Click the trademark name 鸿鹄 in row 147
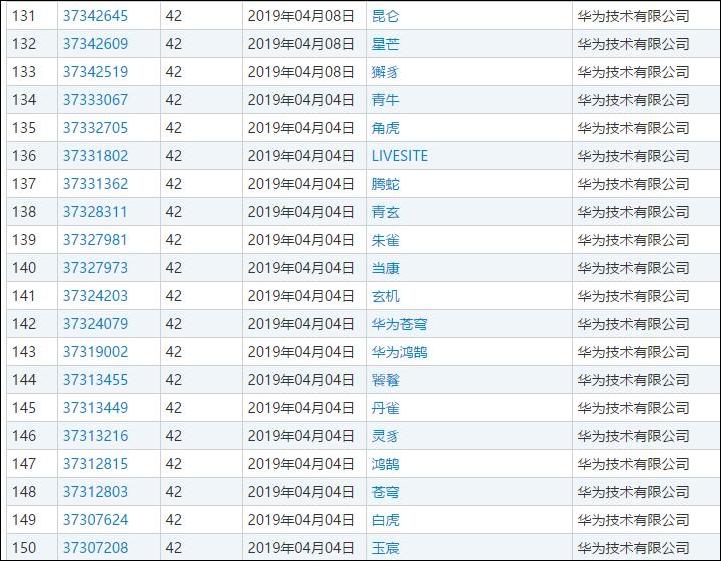 coord(385,464)
